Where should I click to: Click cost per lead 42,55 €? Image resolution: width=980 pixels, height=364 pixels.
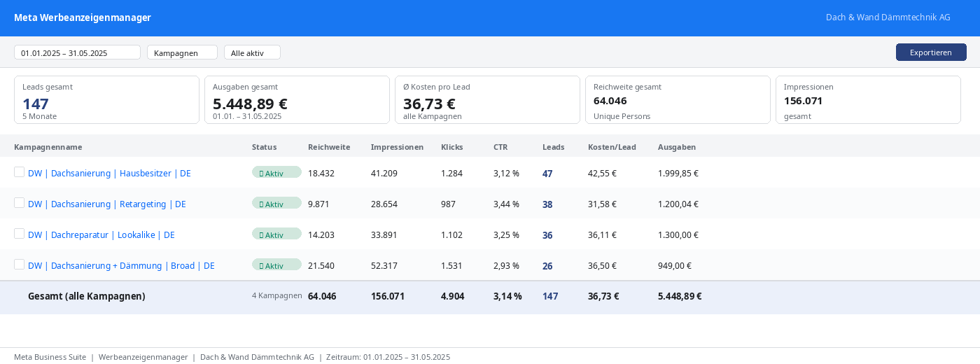pyautogui.click(x=602, y=174)
